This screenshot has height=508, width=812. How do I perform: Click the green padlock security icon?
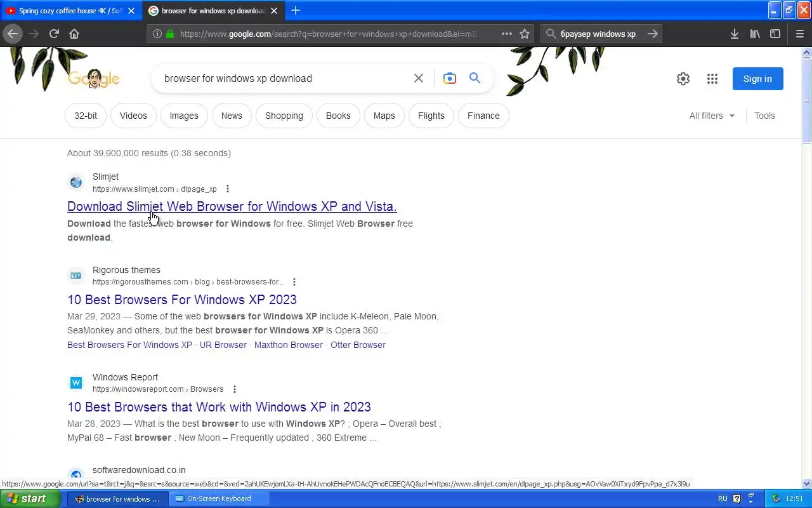(x=170, y=34)
